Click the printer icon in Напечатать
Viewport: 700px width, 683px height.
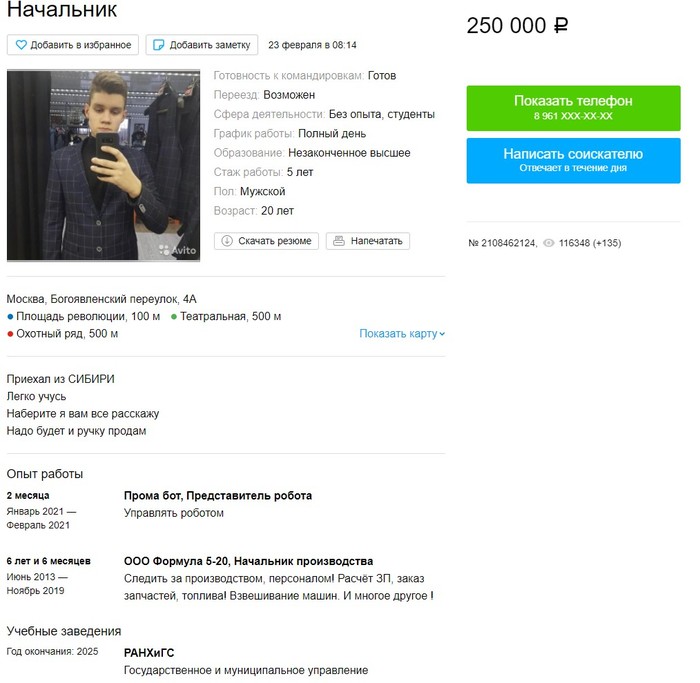pos(339,241)
